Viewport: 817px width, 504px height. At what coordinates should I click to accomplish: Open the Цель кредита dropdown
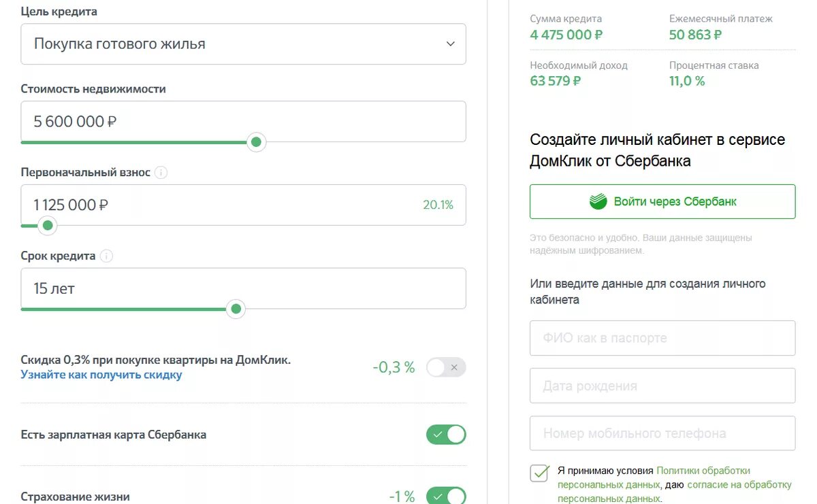tap(243, 44)
